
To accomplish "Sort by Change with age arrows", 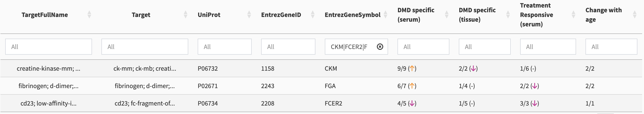I will 635,15.
